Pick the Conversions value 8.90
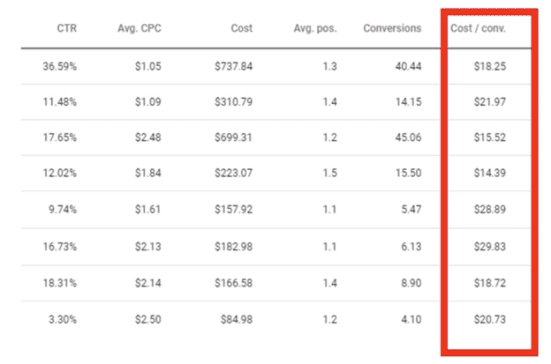Screen dimensions: 551x364 [x=411, y=283]
